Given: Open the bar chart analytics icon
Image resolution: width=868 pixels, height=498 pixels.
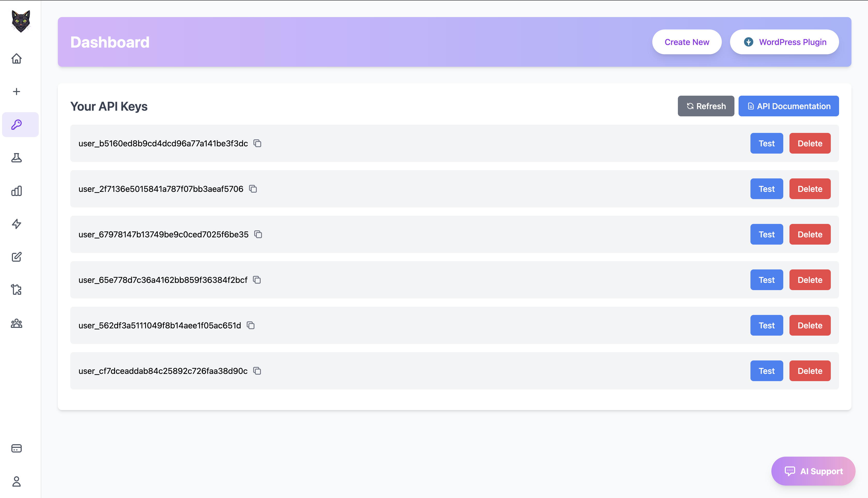Looking at the screenshot, I should coord(16,191).
